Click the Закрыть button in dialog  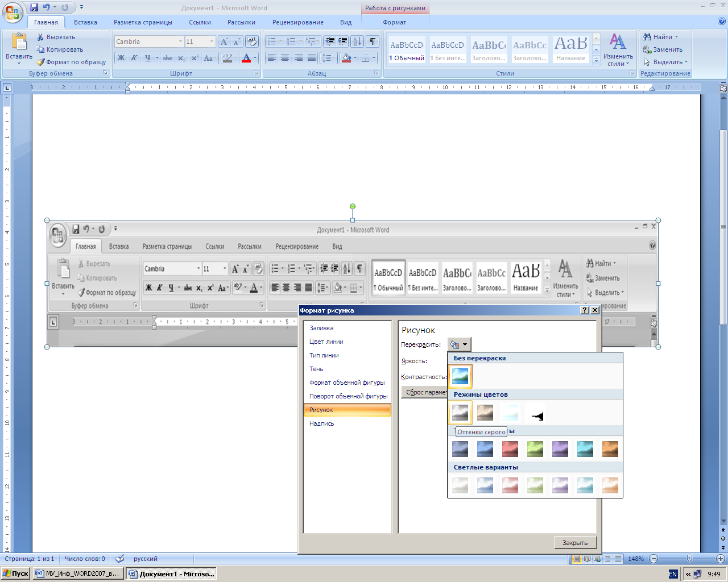(x=575, y=543)
